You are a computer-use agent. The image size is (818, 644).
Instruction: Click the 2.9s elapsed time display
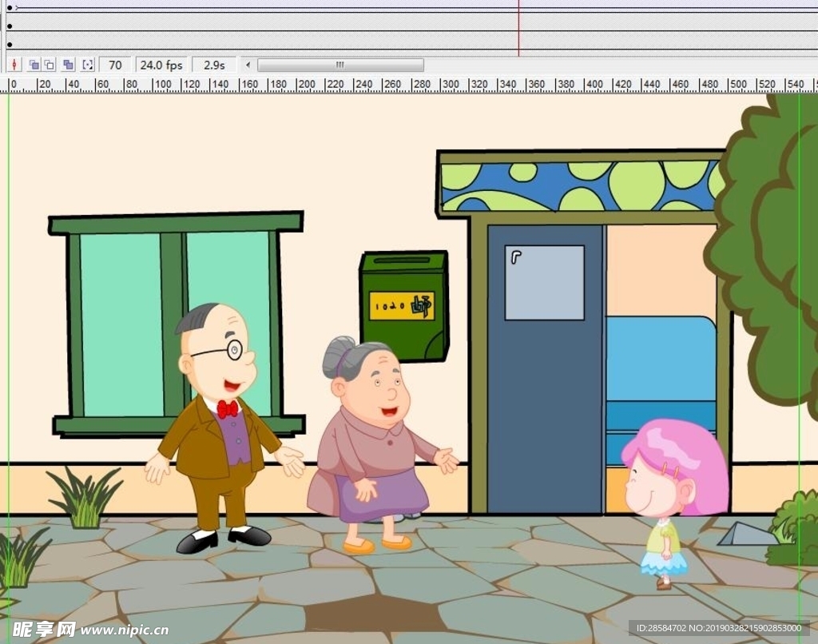[213, 65]
